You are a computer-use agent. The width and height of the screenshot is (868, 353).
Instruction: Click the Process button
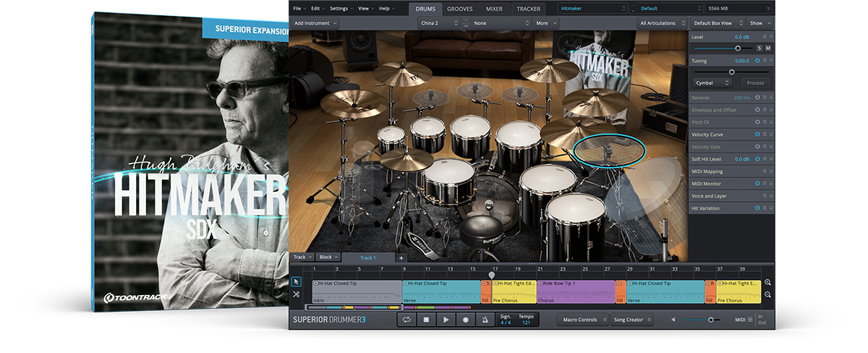(x=755, y=82)
